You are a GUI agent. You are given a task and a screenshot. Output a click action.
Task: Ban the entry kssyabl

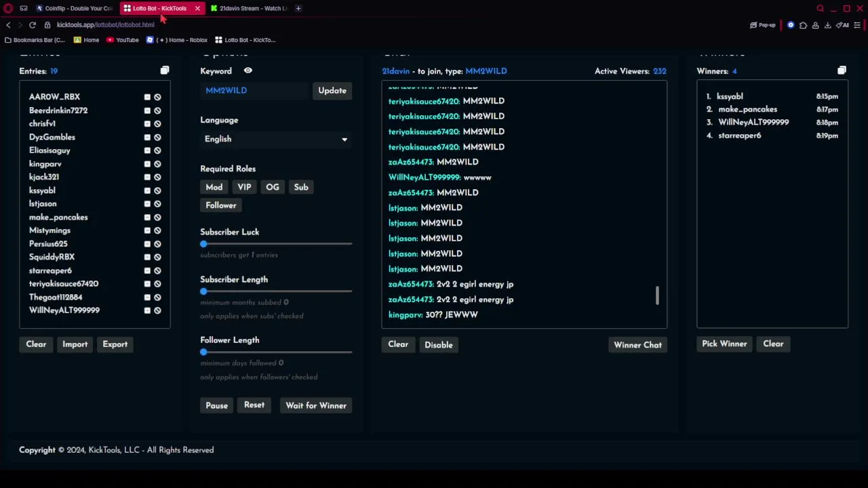click(157, 190)
